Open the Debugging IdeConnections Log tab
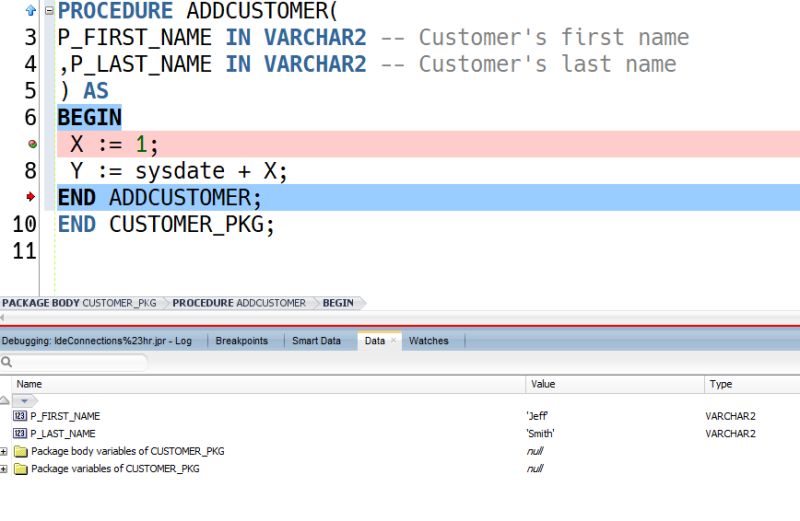Image resolution: width=800 pixels, height=521 pixels. click(x=97, y=340)
